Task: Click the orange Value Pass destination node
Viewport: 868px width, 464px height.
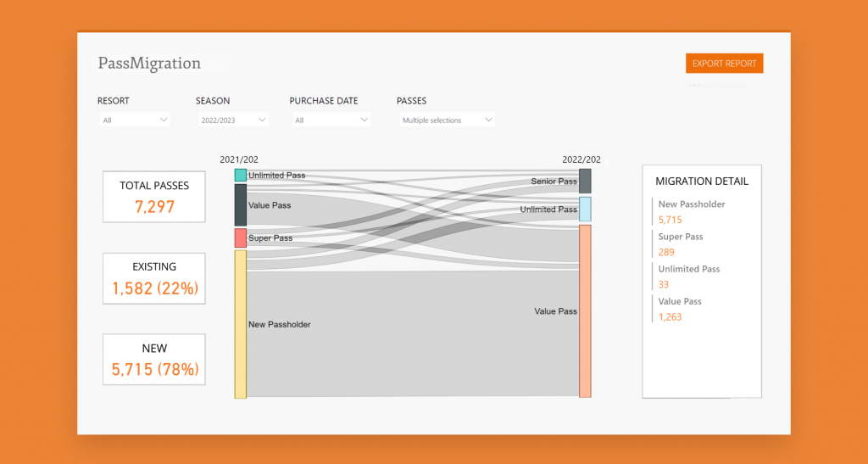Action: 585,310
